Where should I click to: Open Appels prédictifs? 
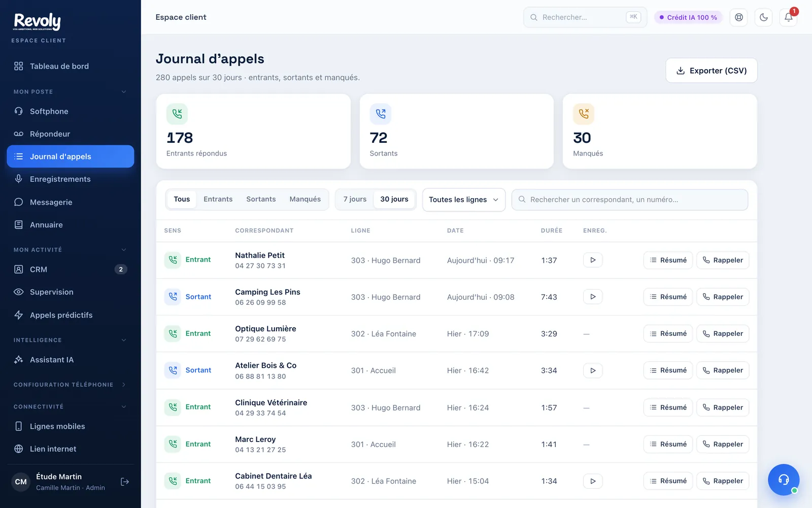(x=71, y=315)
